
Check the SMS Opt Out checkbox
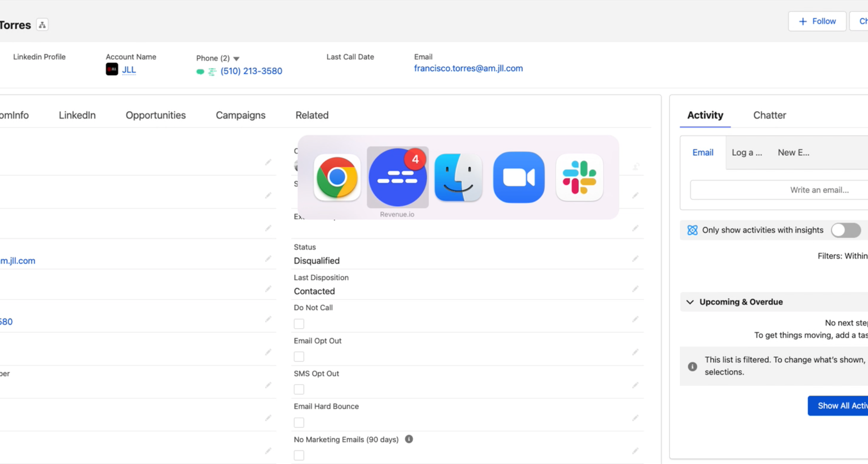click(x=299, y=389)
